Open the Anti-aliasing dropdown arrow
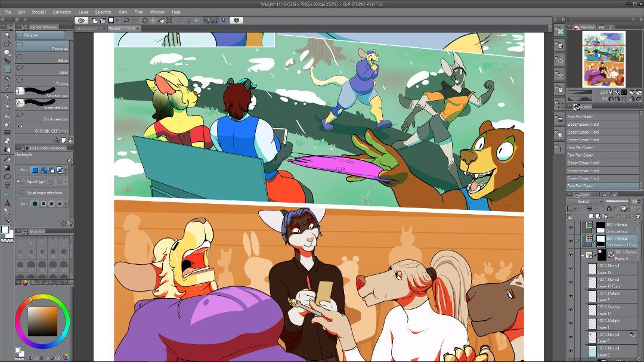The height and width of the screenshot is (362, 644). click(x=66, y=203)
